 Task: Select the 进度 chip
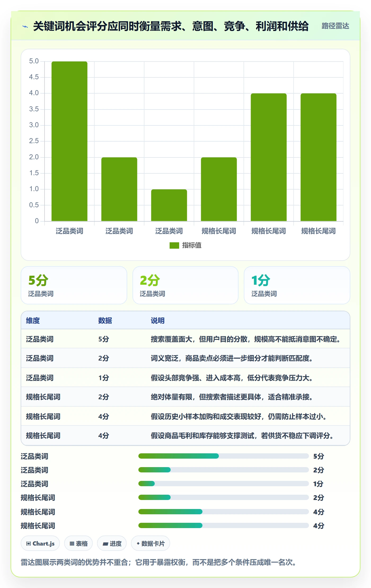(x=112, y=543)
